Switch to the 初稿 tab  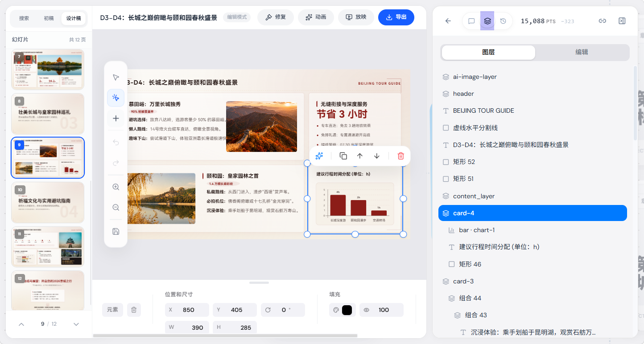click(49, 18)
